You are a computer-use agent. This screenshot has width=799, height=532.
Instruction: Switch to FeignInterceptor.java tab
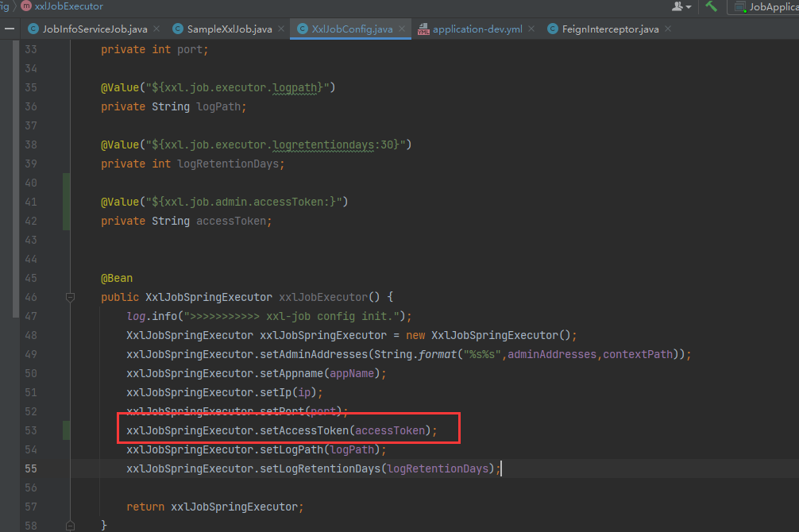click(610, 29)
